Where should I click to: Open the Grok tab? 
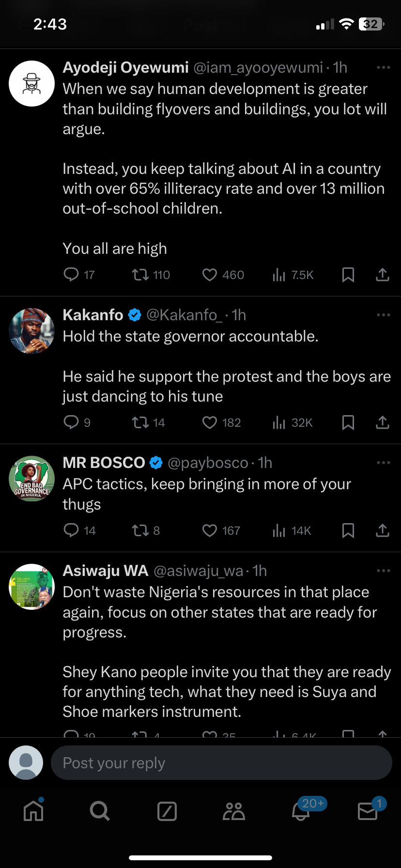tap(167, 811)
